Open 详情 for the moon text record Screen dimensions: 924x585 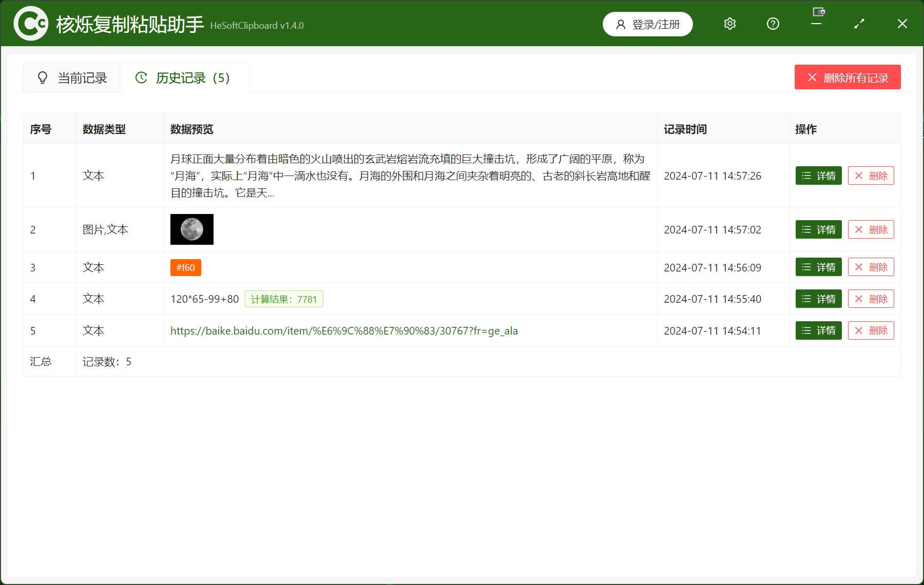tap(818, 176)
